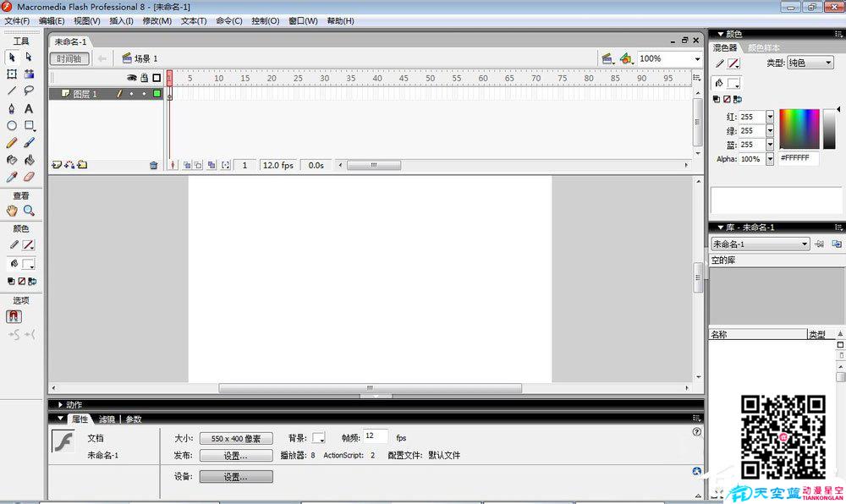The height and width of the screenshot is (504, 846).
Task: Open the 控制(O) menu
Action: coord(266,21)
